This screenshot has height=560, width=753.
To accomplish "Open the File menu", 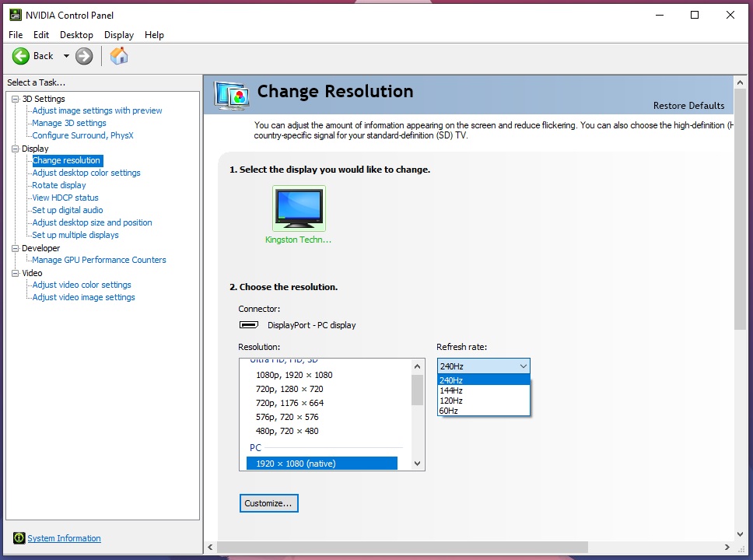I will point(16,34).
